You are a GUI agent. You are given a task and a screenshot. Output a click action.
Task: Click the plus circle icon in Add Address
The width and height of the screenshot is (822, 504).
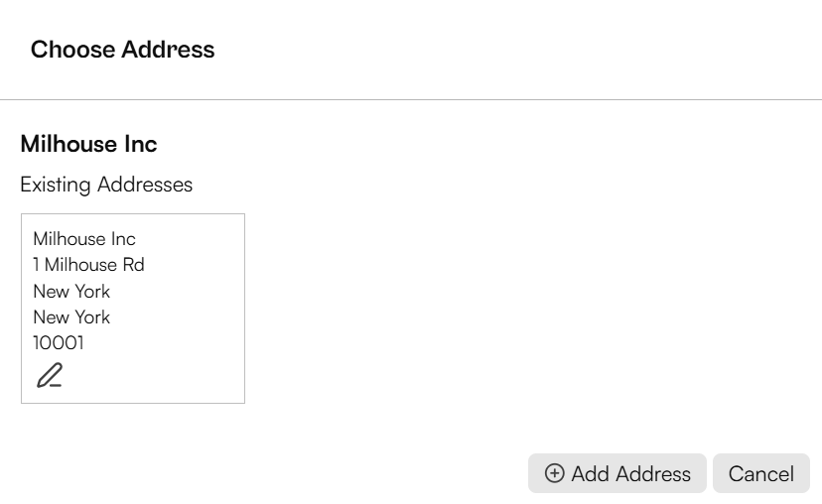tap(554, 473)
